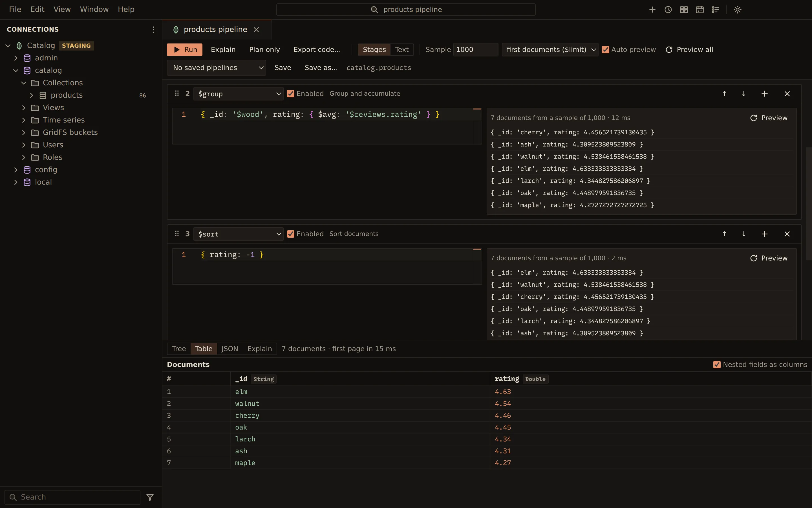The image size is (812, 508).
Task: Click the Sample size input field
Action: [x=475, y=50]
